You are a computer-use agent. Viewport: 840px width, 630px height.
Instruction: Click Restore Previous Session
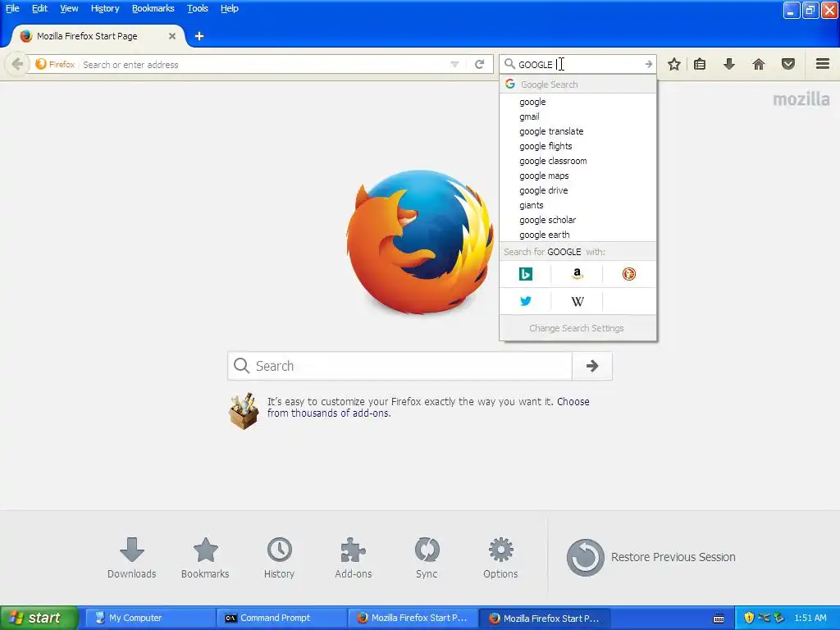tap(651, 557)
